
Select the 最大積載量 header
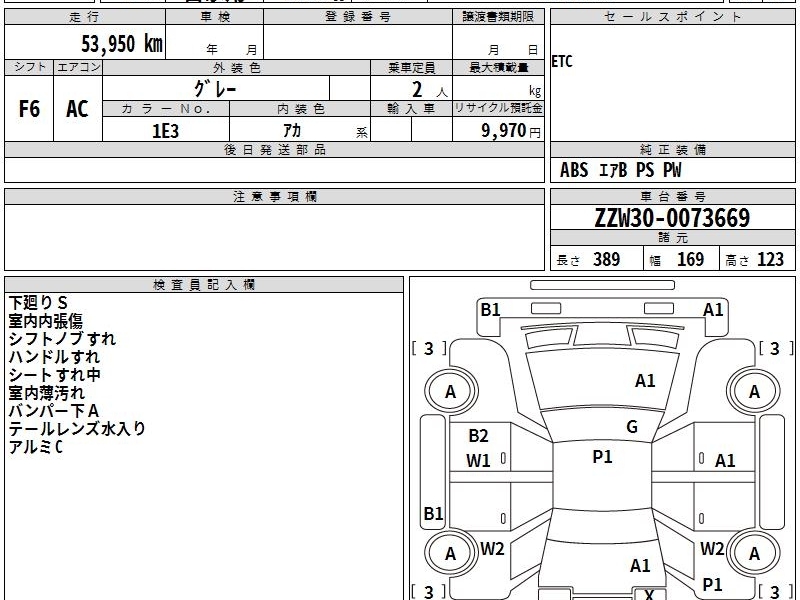[498, 68]
